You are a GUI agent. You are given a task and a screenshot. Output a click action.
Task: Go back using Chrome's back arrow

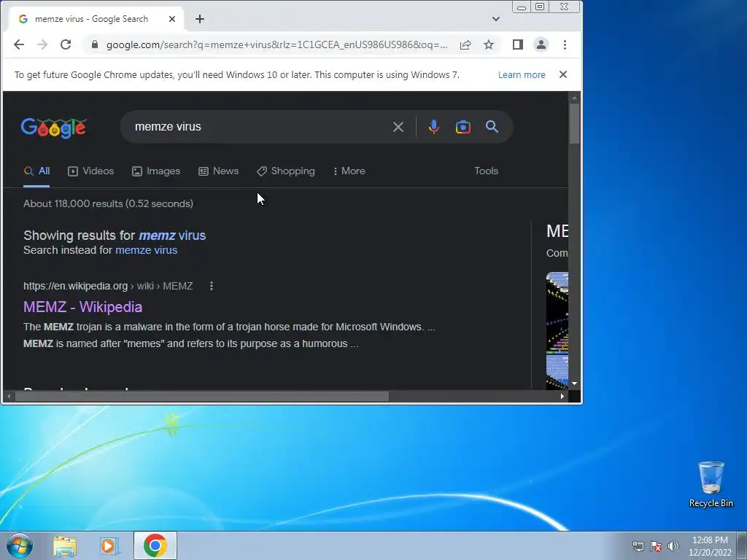click(x=18, y=44)
